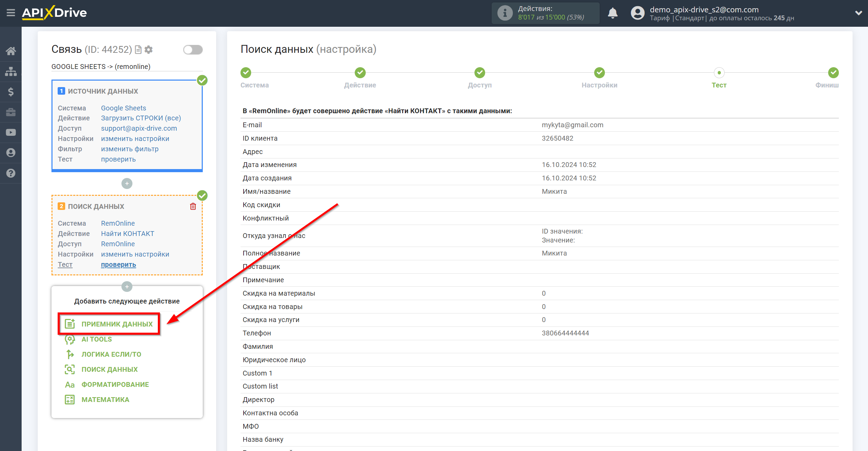Click bold проверить link in search block
This screenshot has height=451, width=868.
118,264
